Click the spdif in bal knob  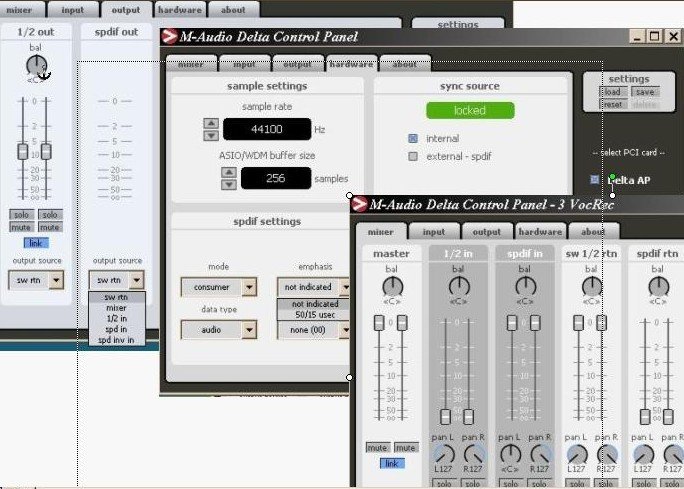(526, 287)
